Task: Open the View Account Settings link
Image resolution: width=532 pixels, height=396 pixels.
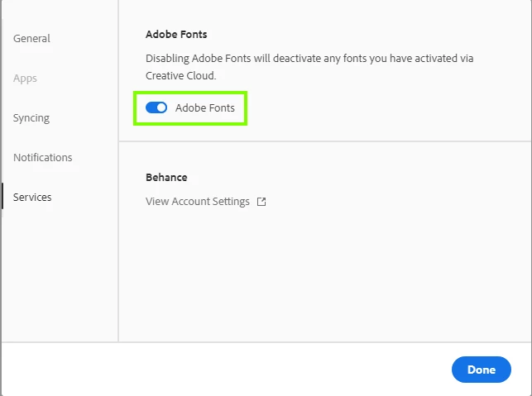Action: coord(197,202)
